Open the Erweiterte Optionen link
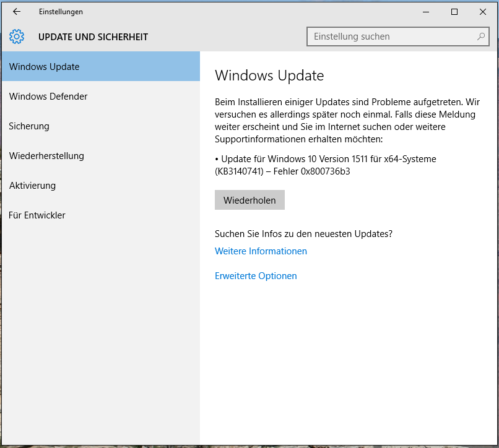The image size is (499, 448). coord(256,276)
